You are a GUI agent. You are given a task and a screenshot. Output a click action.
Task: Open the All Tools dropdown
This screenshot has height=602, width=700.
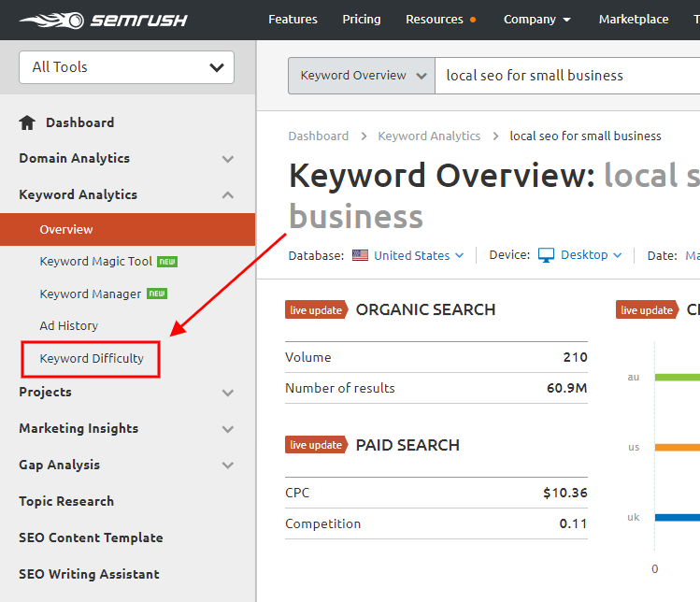[x=126, y=67]
